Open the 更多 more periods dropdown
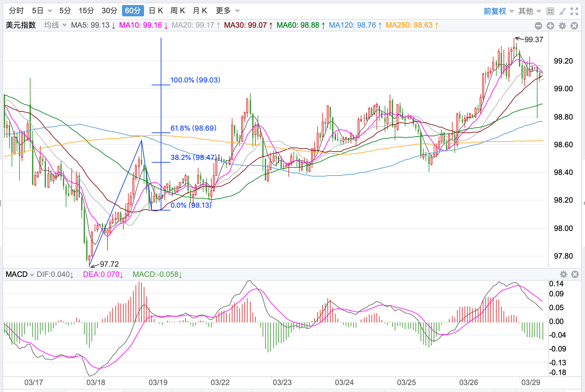 point(227,11)
